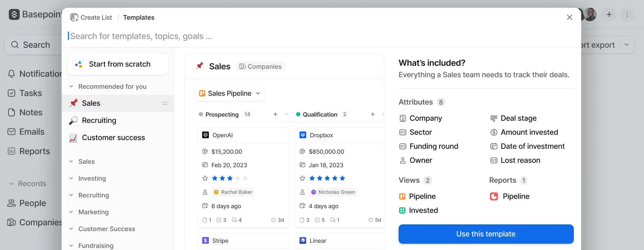Screen dimensions: 644x250
Task: Expand the Recruiting category section
Action: 71,195
